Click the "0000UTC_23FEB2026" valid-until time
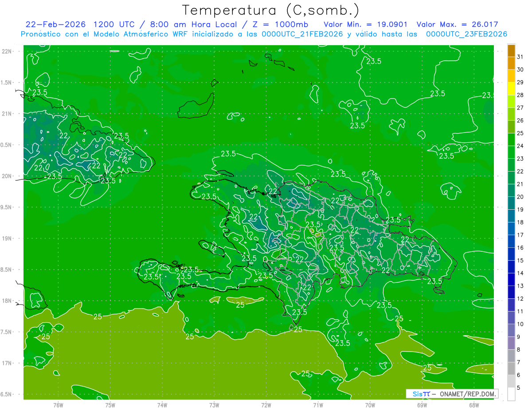 466,34
